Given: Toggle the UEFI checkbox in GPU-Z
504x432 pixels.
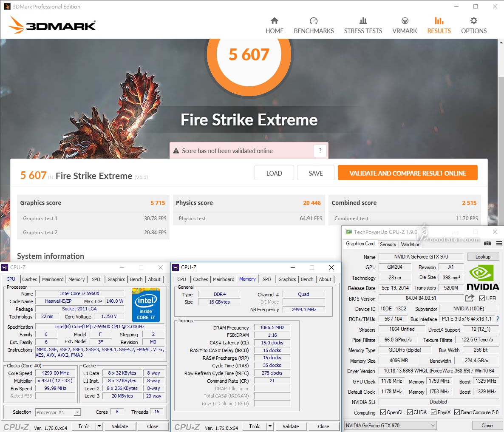Looking at the screenshot, I should tap(482, 298).
